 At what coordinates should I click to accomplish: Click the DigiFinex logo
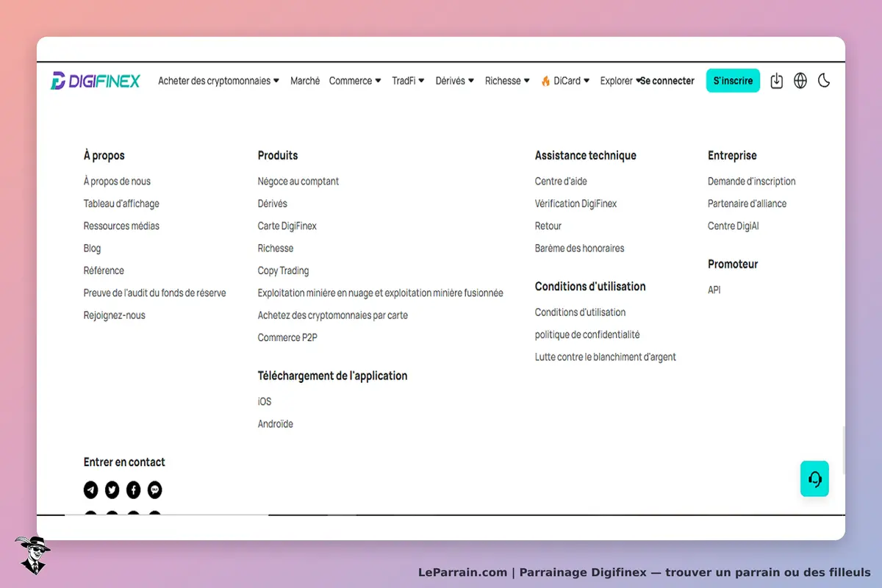click(95, 81)
